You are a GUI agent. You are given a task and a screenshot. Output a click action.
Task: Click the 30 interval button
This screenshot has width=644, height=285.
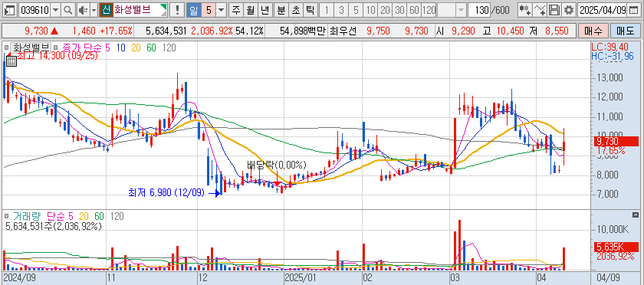400,10
